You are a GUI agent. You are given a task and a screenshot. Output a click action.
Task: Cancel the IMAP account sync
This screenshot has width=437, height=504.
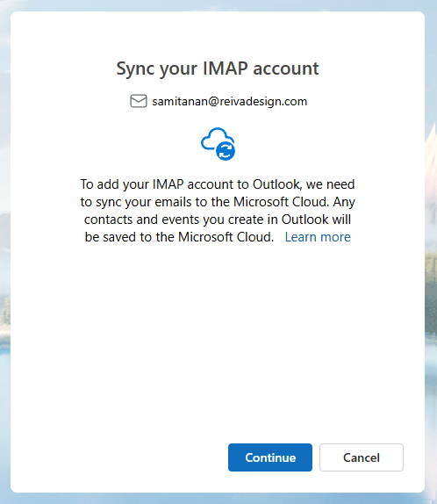coord(362,457)
